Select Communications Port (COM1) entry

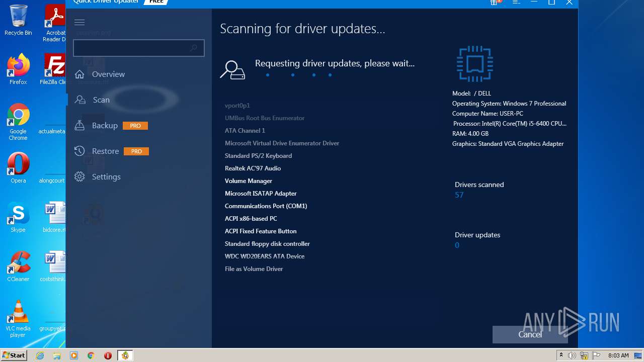pos(266,206)
